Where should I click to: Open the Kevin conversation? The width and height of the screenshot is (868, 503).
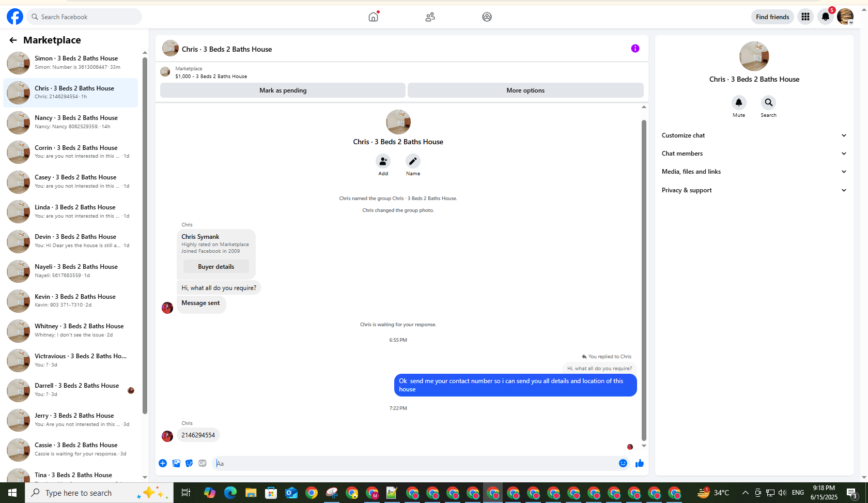tap(71, 301)
